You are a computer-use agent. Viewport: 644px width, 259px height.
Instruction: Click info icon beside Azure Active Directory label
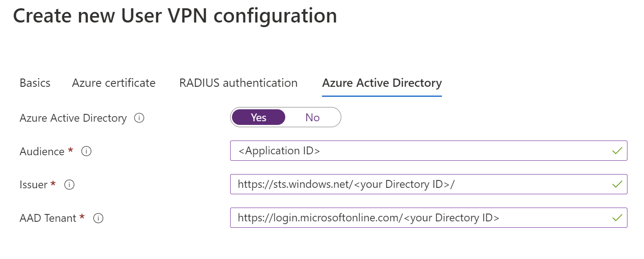coord(139,118)
